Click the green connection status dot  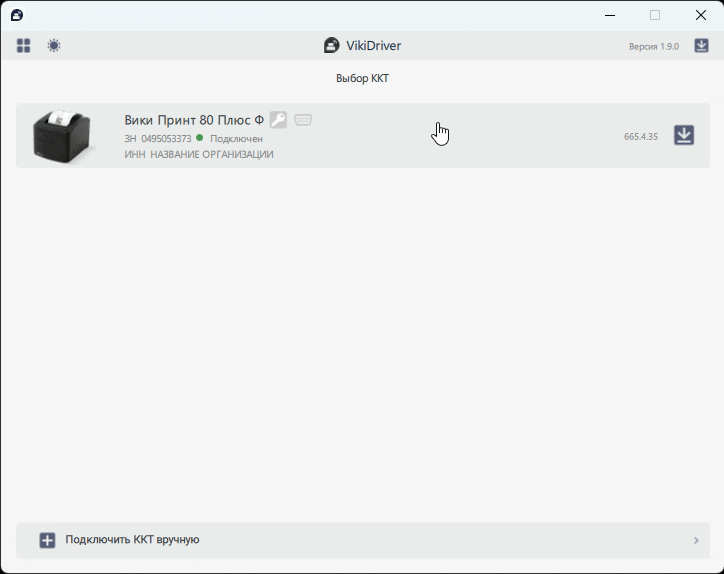point(200,138)
